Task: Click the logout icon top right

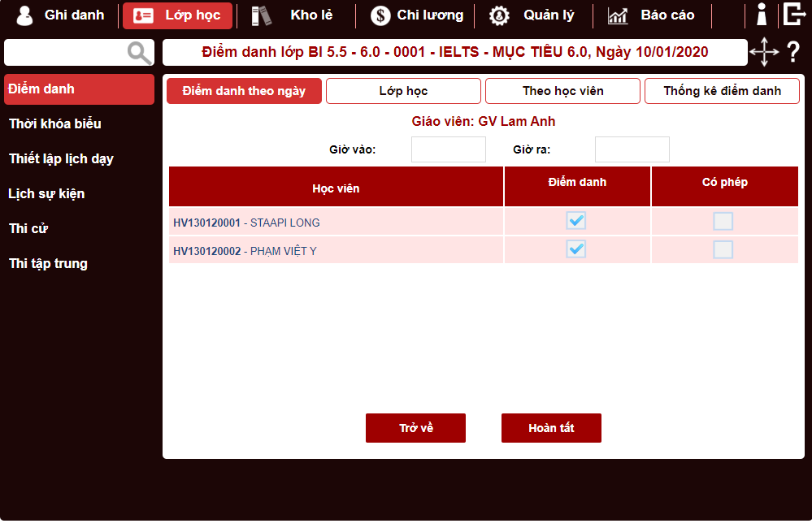Action: coord(795,14)
